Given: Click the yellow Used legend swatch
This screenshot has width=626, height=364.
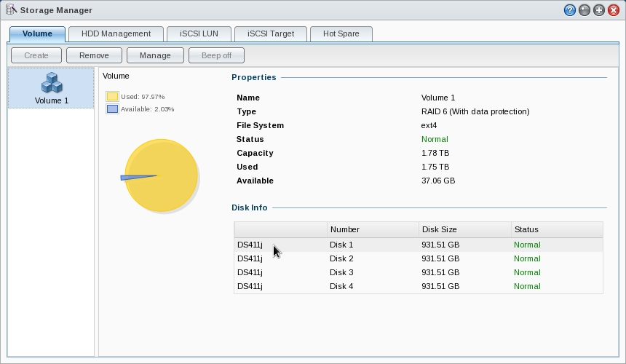Looking at the screenshot, I should 112,97.
